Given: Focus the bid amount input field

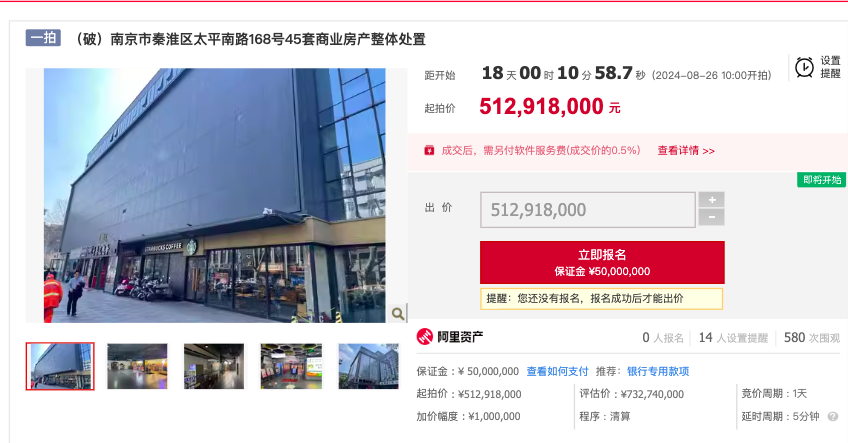Looking at the screenshot, I should 587,210.
